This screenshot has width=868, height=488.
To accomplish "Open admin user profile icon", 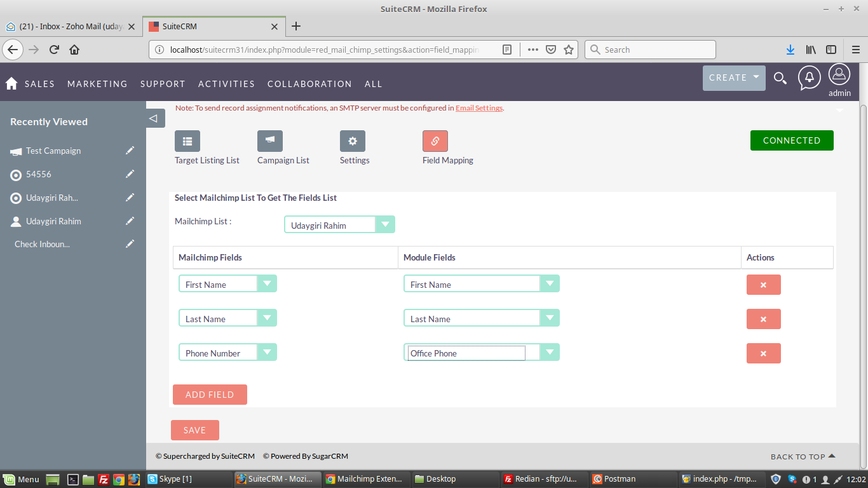I will 839,75.
